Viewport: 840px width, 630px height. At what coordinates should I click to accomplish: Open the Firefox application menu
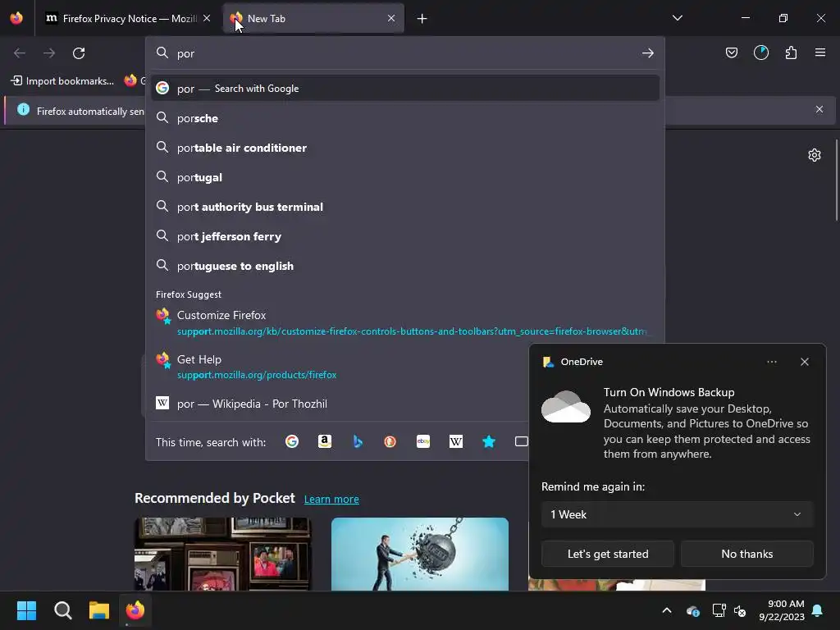[820, 52]
